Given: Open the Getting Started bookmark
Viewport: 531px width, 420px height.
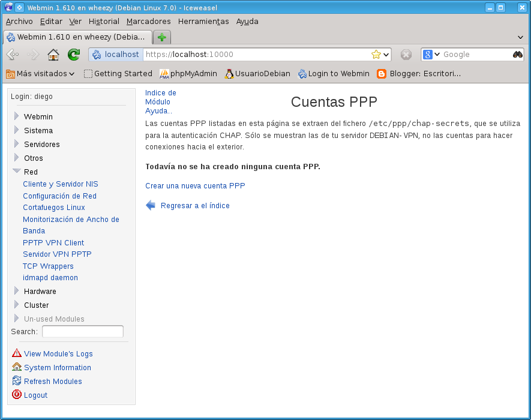Looking at the screenshot, I should point(118,74).
